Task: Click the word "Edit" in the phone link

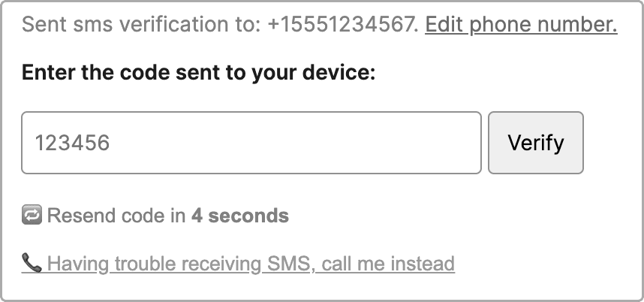Action: (x=441, y=26)
